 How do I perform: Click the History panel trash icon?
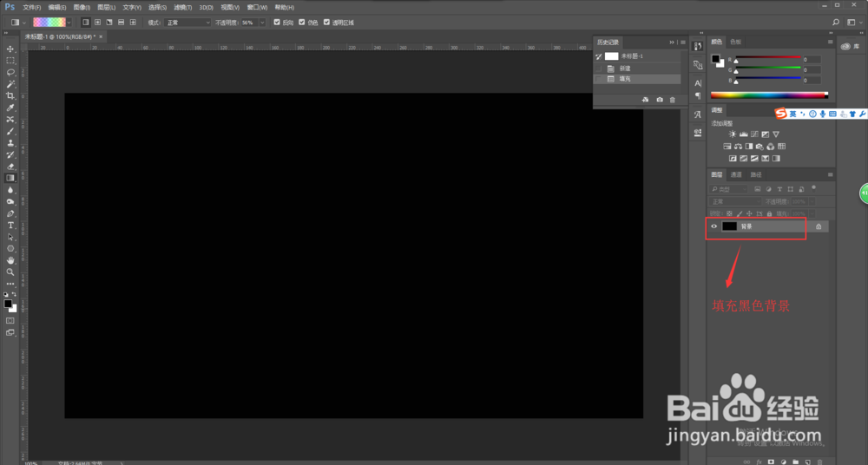click(x=673, y=100)
